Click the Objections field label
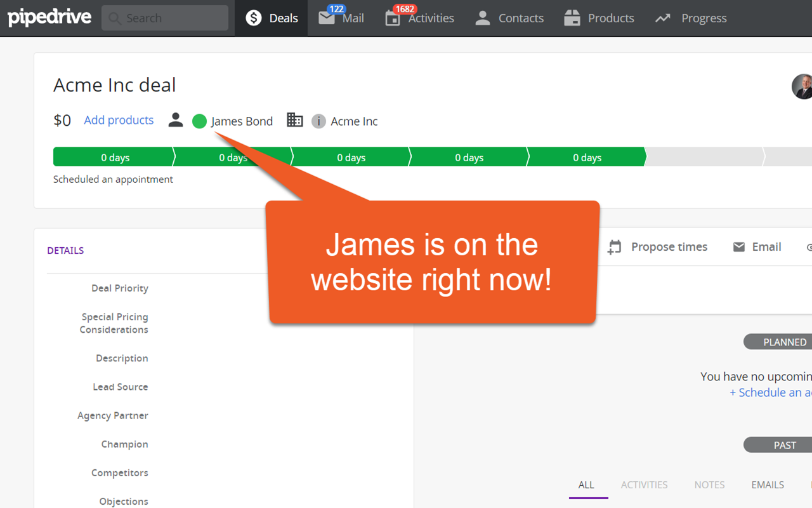Screen dimensions: 812x508 124,501
